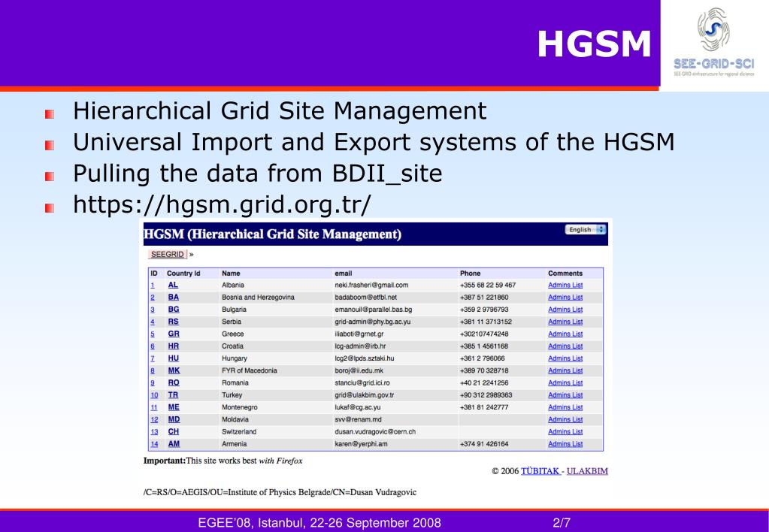Open the ME country id link
This screenshot has width=769, height=532.
point(174,407)
